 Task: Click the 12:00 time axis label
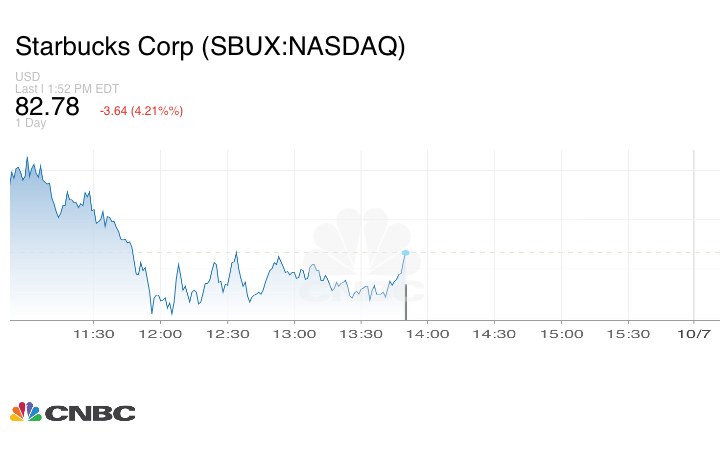coord(161,334)
